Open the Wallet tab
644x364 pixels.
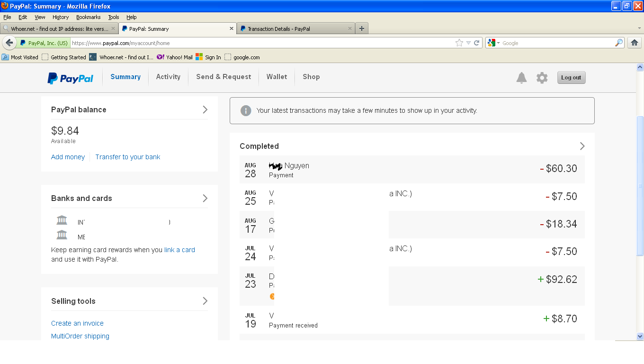pos(277,77)
